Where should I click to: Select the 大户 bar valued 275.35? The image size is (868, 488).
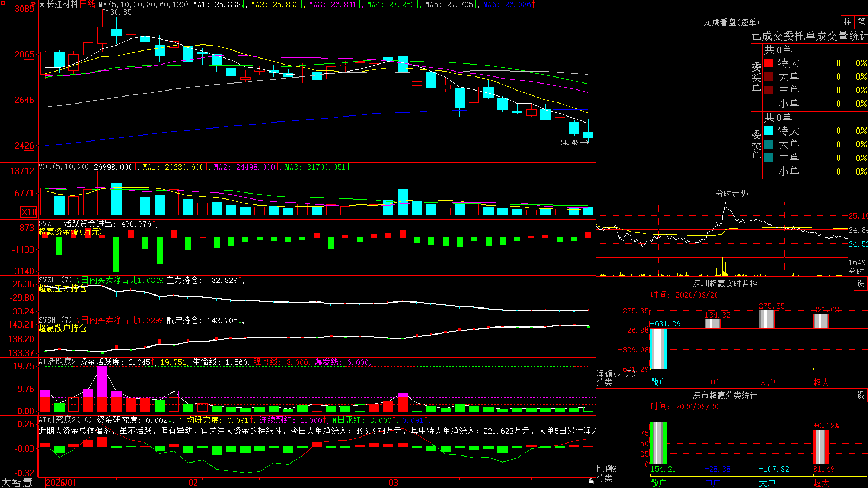(767, 319)
